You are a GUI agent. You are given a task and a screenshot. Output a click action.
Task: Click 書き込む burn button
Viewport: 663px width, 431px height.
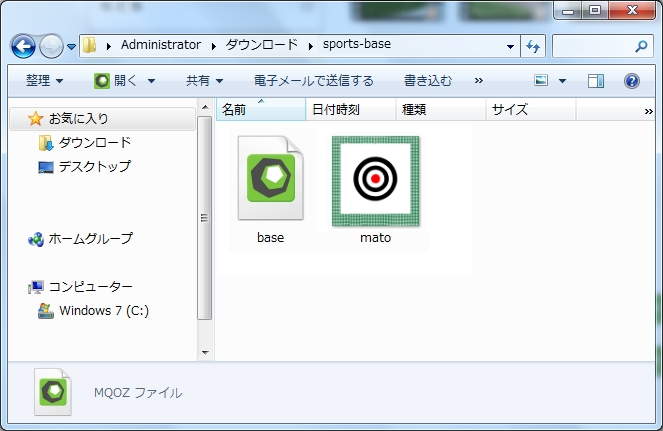pyautogui.click(x=427, y=81)
